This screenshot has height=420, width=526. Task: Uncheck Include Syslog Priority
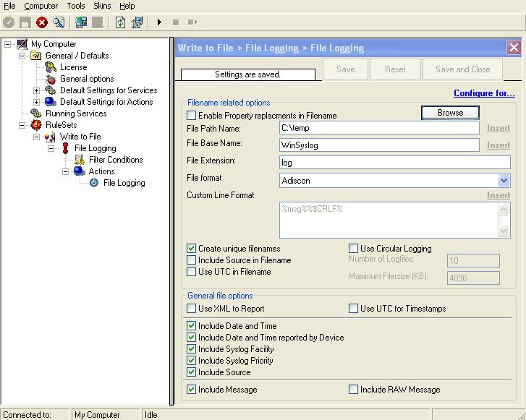191,361
